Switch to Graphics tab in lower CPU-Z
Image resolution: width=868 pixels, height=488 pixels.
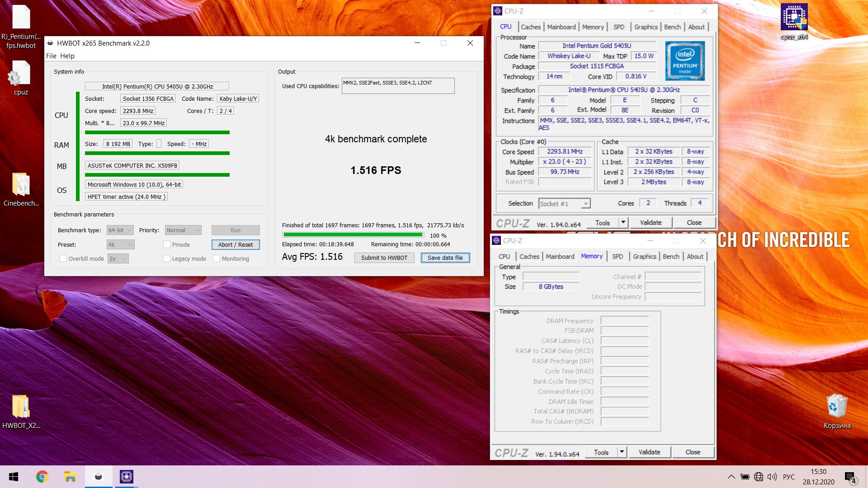644,256
